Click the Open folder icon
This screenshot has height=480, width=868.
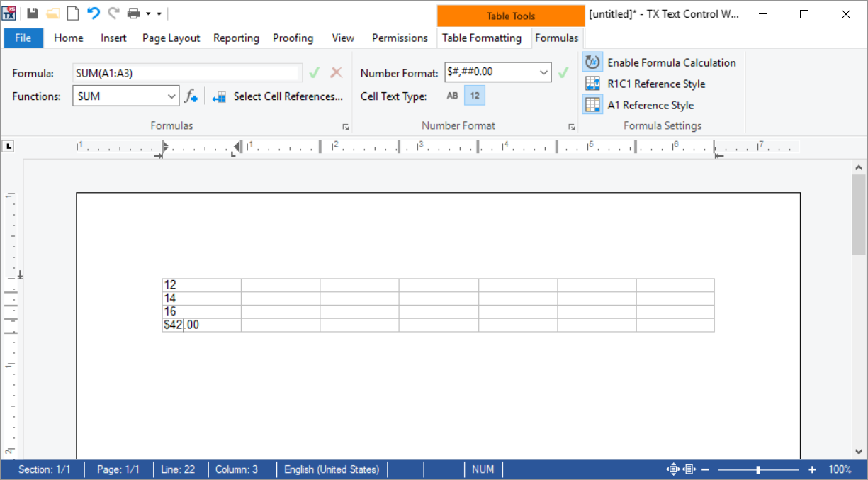coord(53,13)
